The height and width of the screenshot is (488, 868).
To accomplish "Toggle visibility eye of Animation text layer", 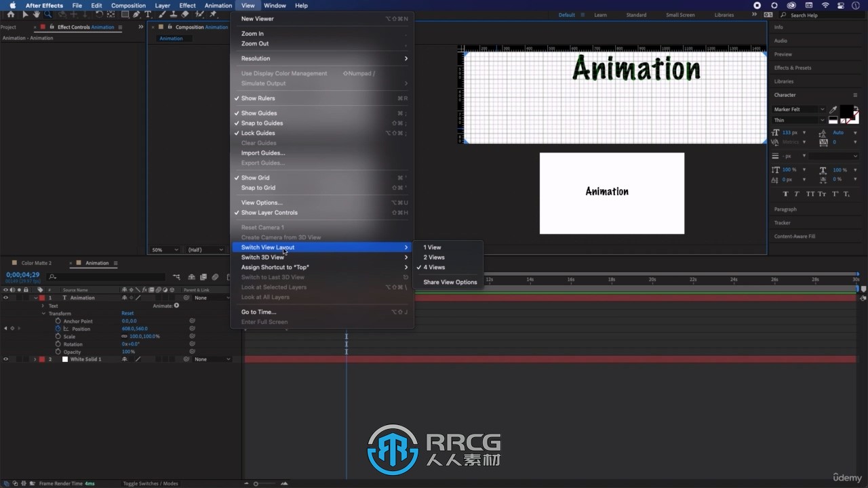I will tap(5, 298).
